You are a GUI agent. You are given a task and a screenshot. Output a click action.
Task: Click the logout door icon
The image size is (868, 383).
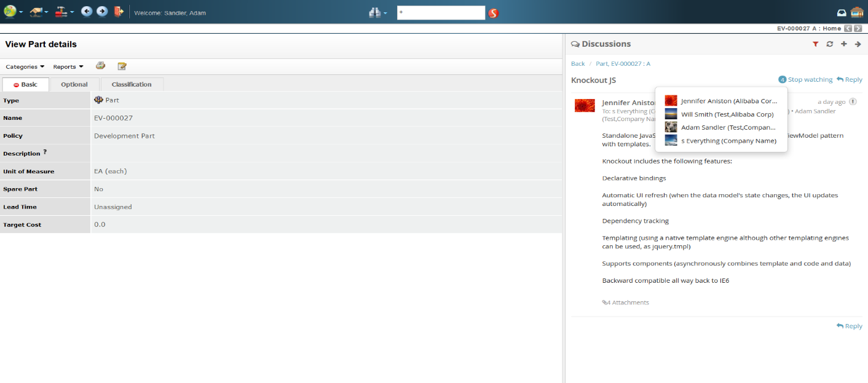pyautogui.click(x=119, y=12)
